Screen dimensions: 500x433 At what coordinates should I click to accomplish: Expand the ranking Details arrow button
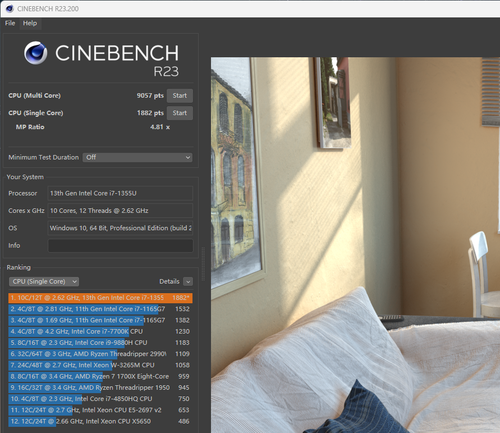point(188,282)
